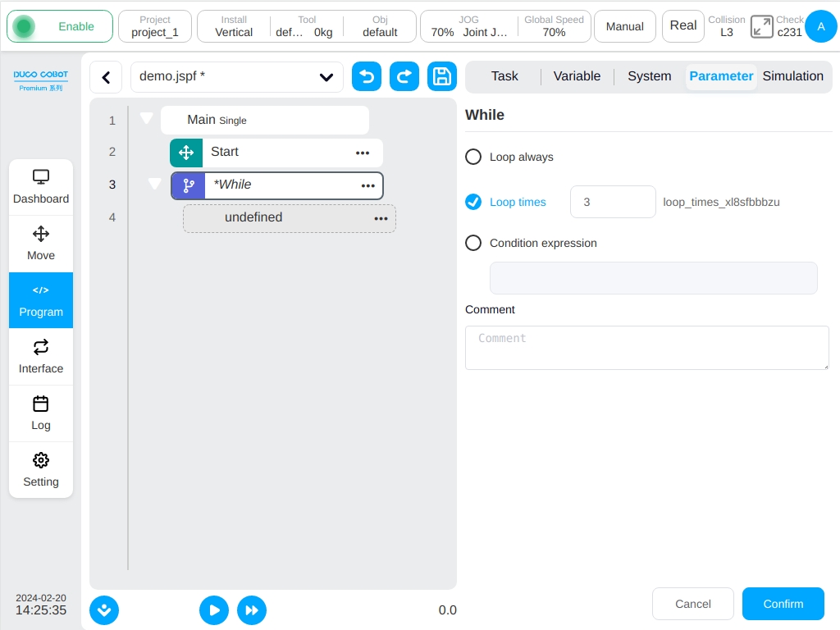Click line number 3 in the gutter
The width and height of the screenshot is (840, 630).
click(x=112, y=185)
